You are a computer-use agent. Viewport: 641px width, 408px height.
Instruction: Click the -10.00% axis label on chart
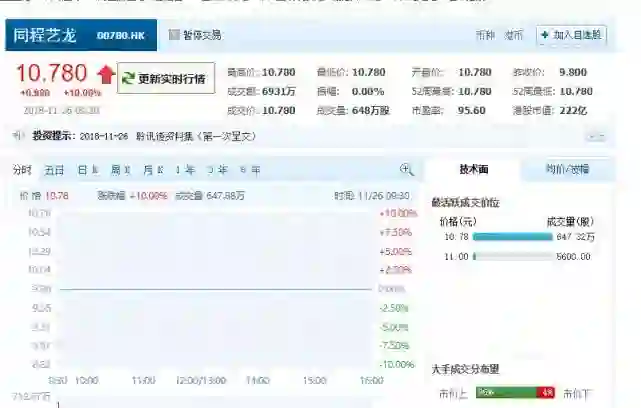[397, 364]
